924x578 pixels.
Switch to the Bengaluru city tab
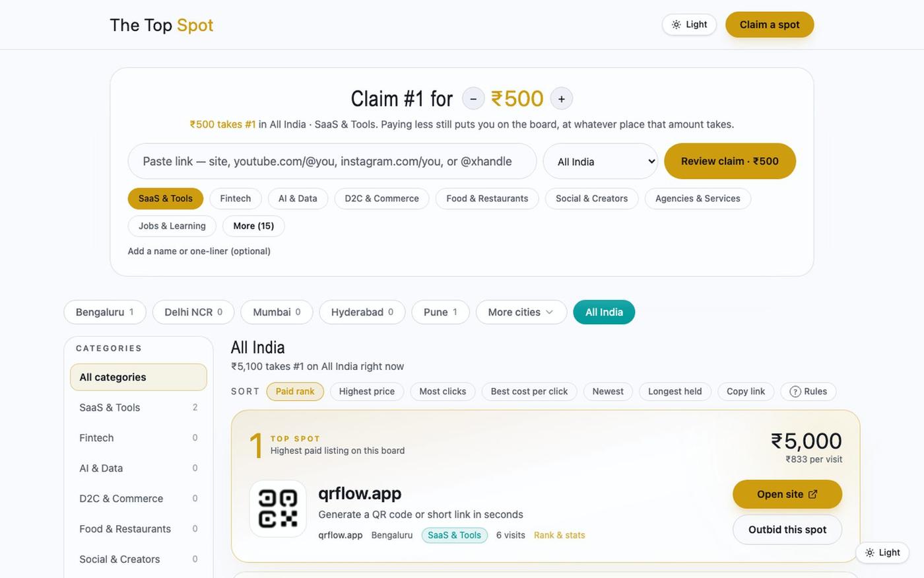coord(105,312)
